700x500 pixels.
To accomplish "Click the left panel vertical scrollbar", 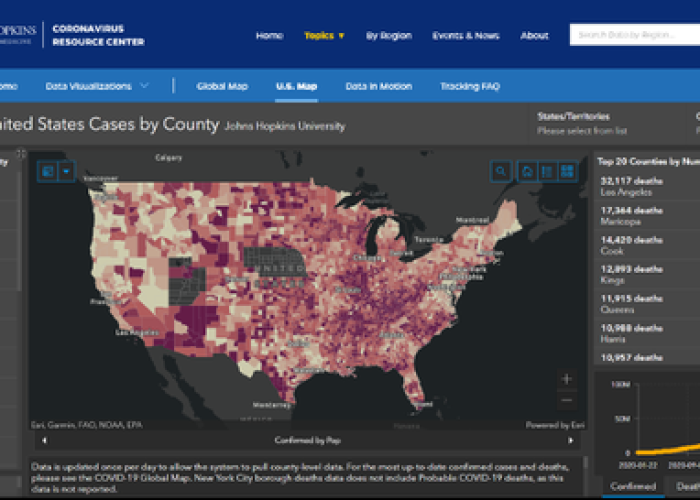I will (19, 232).
